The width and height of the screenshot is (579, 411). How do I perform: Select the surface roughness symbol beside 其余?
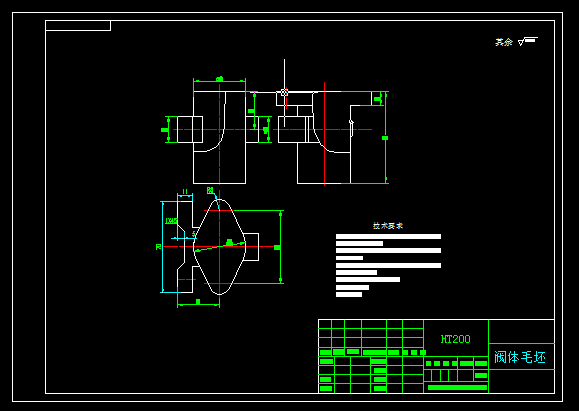(x=528, y=41)
